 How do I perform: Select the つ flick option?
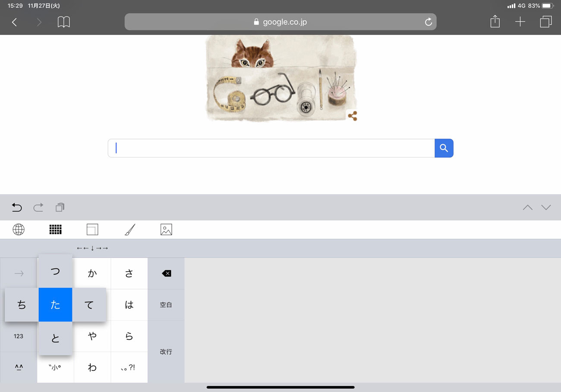coord(55,271)
